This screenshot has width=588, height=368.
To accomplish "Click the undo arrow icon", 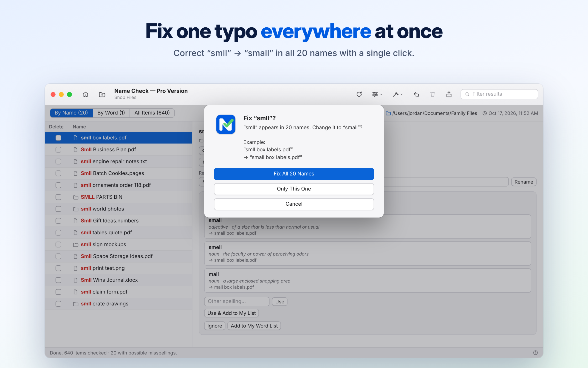I will pyautogui.click(x=416, y=95).
